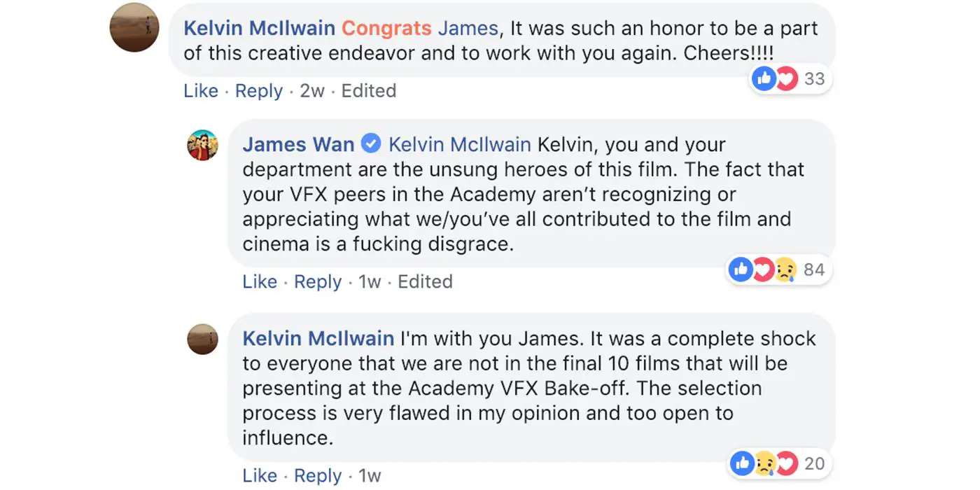The image size is (980, 490).
Task: Open James Wan's profile name link
Action: tap(298, 145)
